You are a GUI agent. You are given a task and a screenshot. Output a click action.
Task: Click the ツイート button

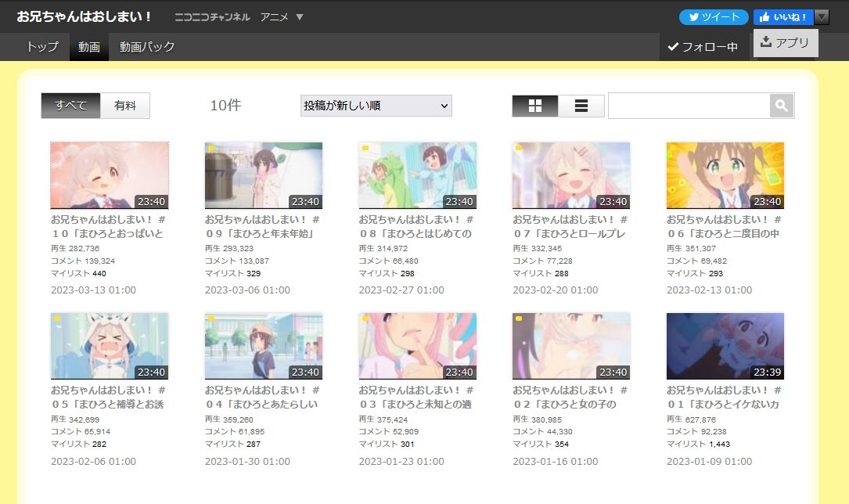click(x=714, y=17)
